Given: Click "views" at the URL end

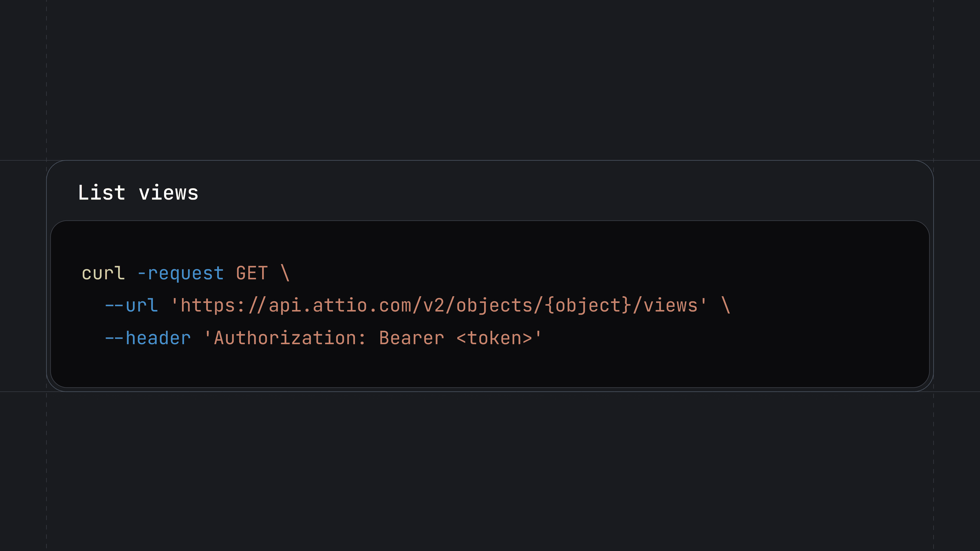Looking at the screenshot, I should pos(671,306).
